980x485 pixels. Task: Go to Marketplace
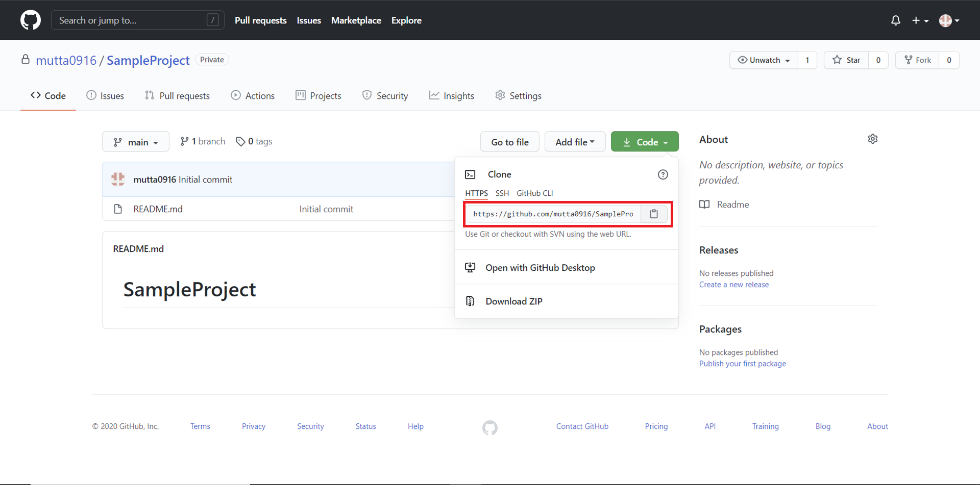click(356, 20)
